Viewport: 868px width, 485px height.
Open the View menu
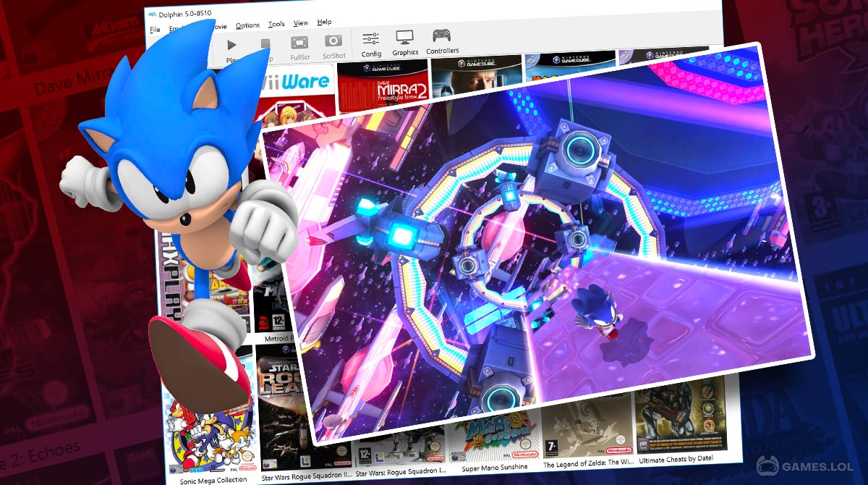pyautogui.click(x=301, y=23)
